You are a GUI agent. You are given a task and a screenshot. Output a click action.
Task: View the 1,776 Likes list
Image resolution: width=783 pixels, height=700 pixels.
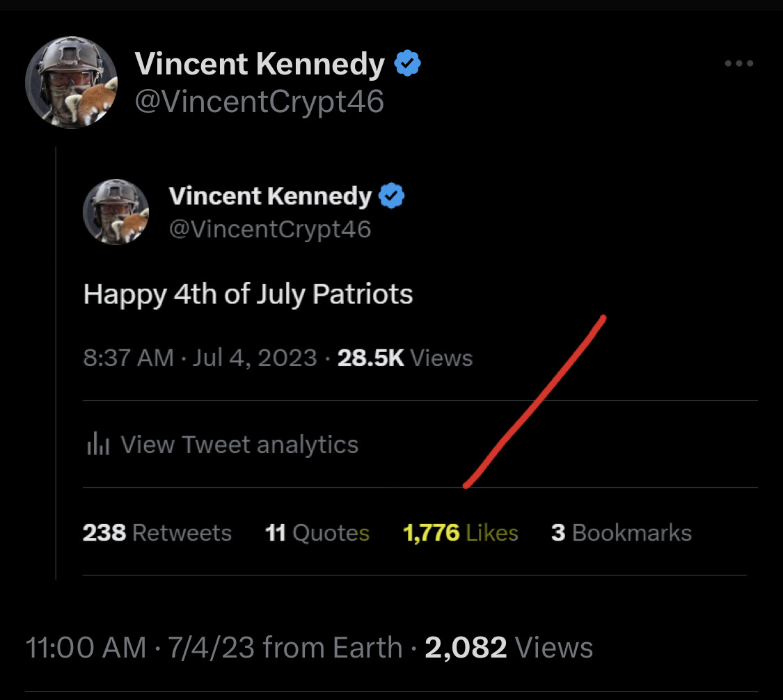461,533
